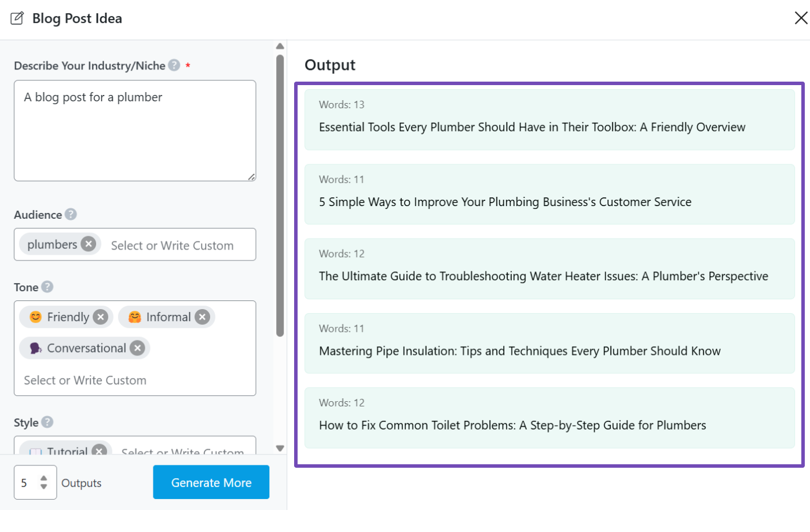
Task: Remove the Tutorial style tag
Action: [100, 450]
